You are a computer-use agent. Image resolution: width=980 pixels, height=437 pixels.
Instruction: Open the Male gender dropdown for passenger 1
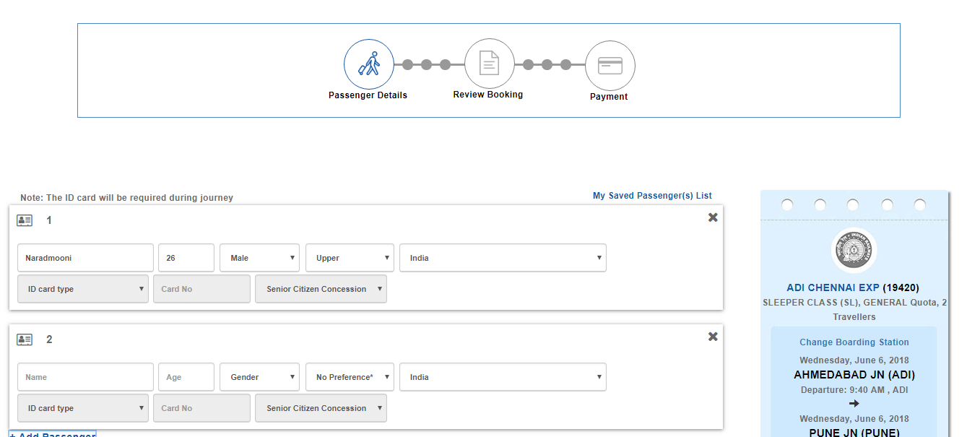[x=259, y=258]
